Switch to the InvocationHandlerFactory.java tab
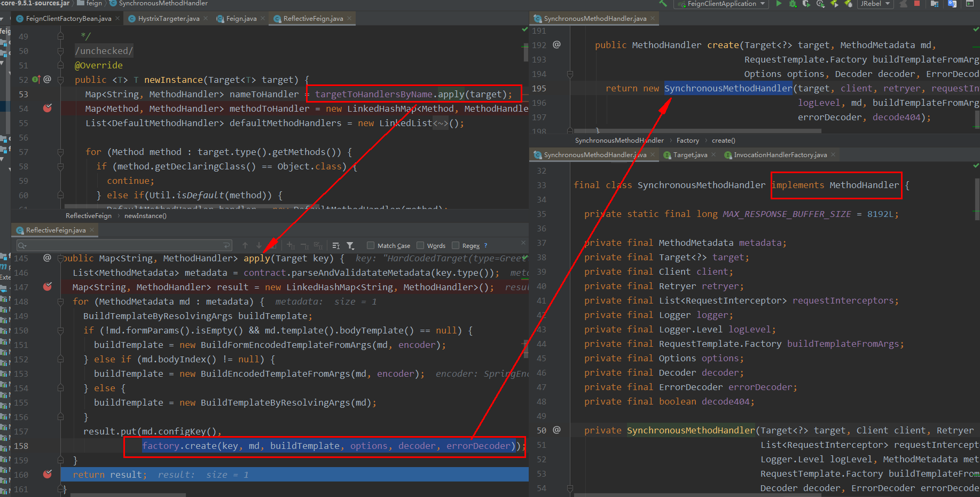 pyautogui.click(x=780, y=155)
